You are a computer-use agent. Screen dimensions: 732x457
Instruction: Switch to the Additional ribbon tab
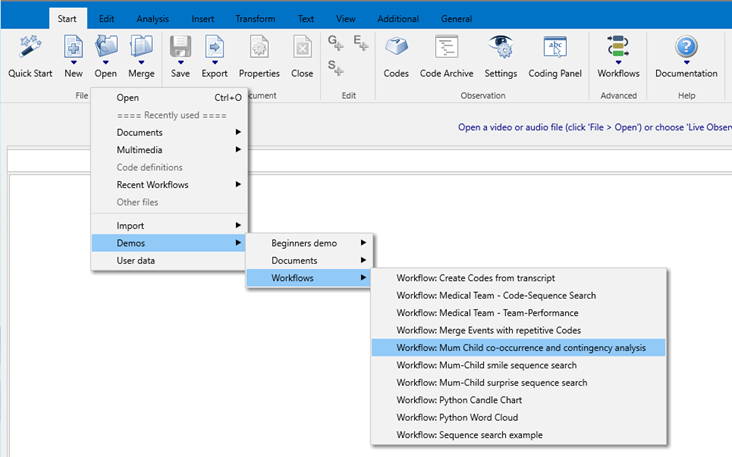click(398, 19)
